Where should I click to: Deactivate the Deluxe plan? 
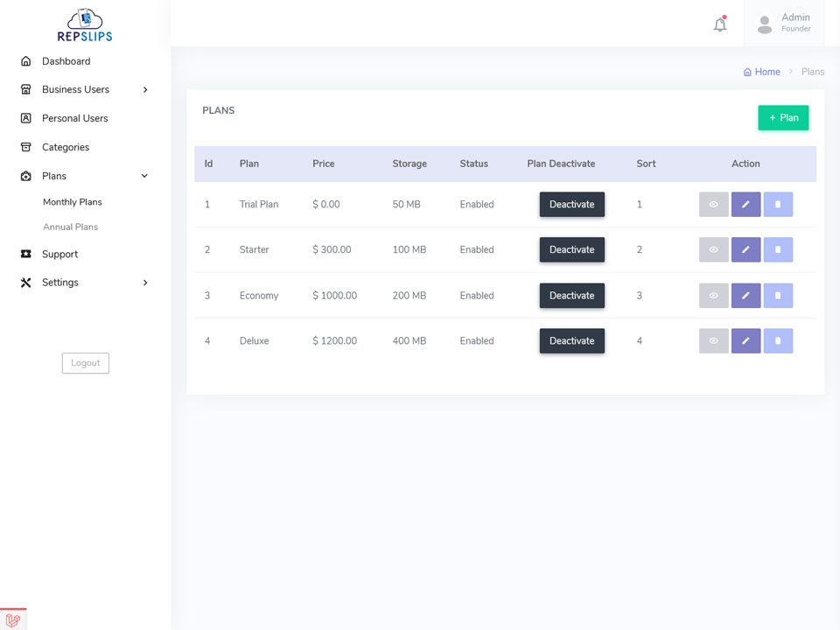pyautogui.click(x=571, y=340)
